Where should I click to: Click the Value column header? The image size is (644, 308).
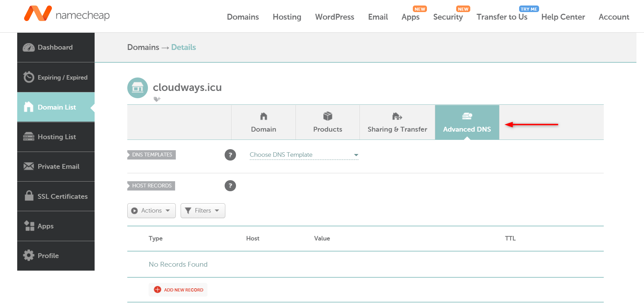(x=322, y=238)
